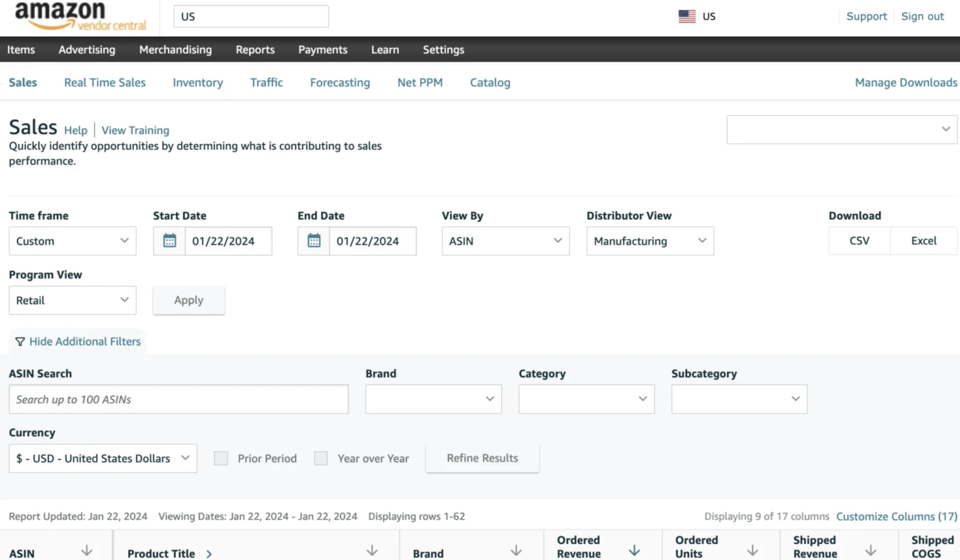Viewport: 960px width, 560px height.
Task: Open the View By dropdown
Action: pyautogui.click(x=505, y=241)
